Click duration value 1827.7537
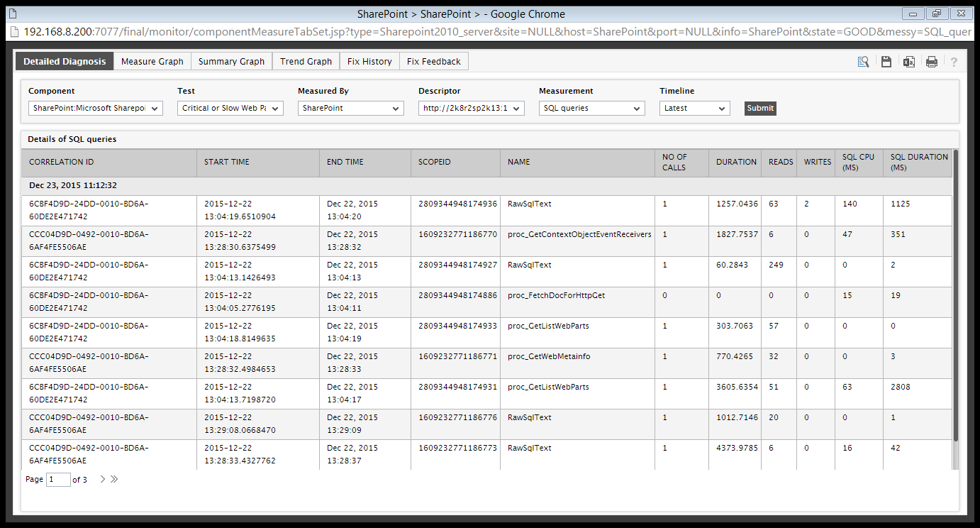980x528 pixels. tap(737, 234)
